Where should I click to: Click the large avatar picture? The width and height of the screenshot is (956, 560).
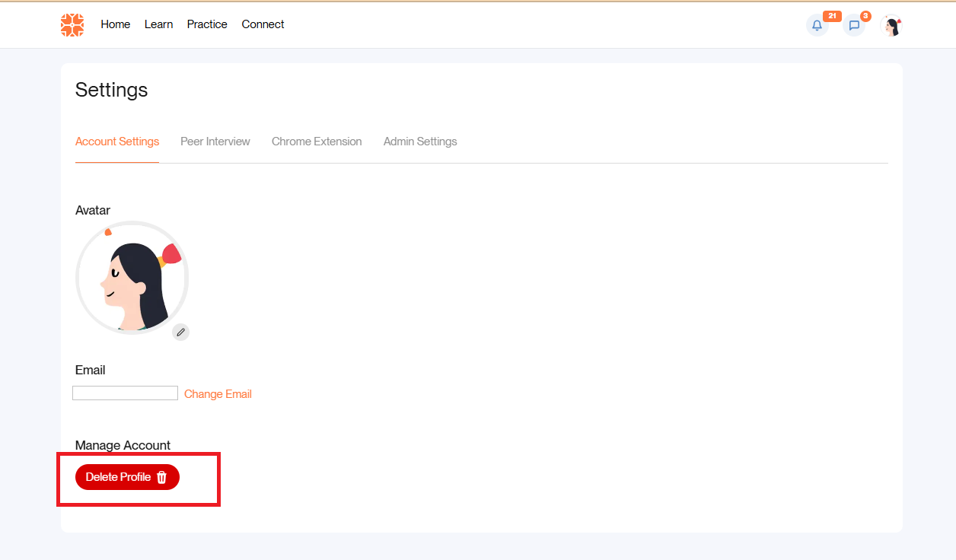coord(132,278)
